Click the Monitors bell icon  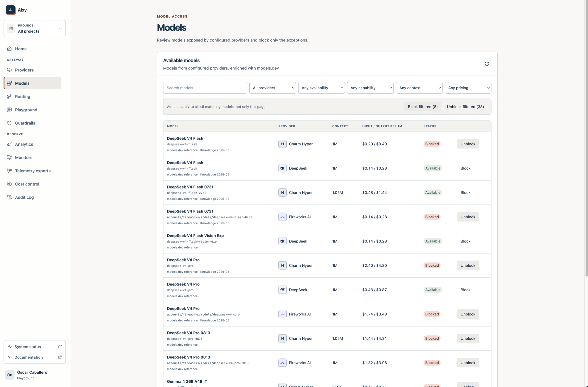point(9,157)
